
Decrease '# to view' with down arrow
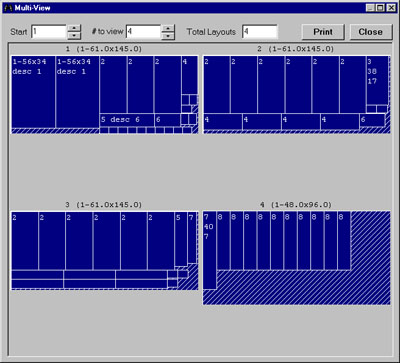(168, 35)
